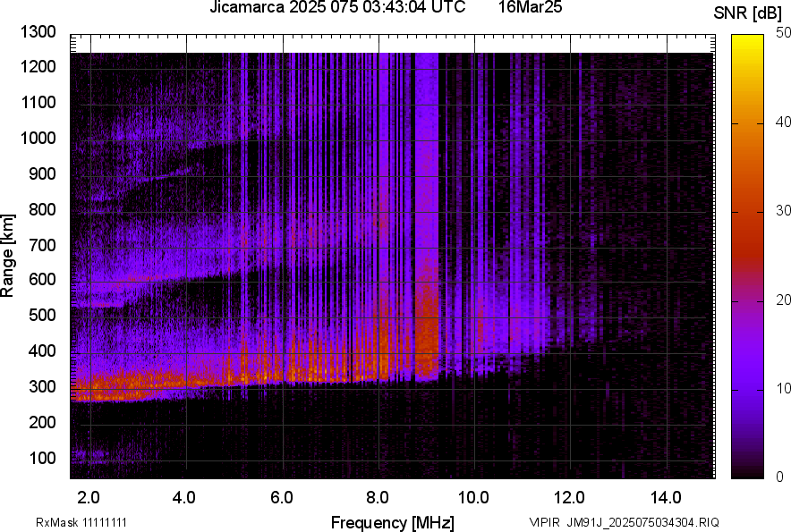Click frequency tick label '2.0'

pyautogui.click(x=89, y=498)
